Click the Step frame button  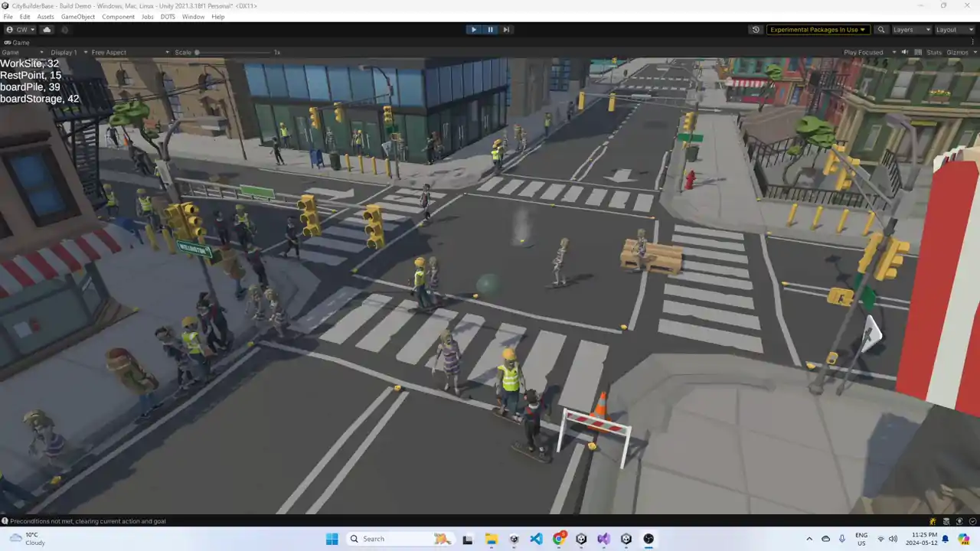(x=506, y=30)
